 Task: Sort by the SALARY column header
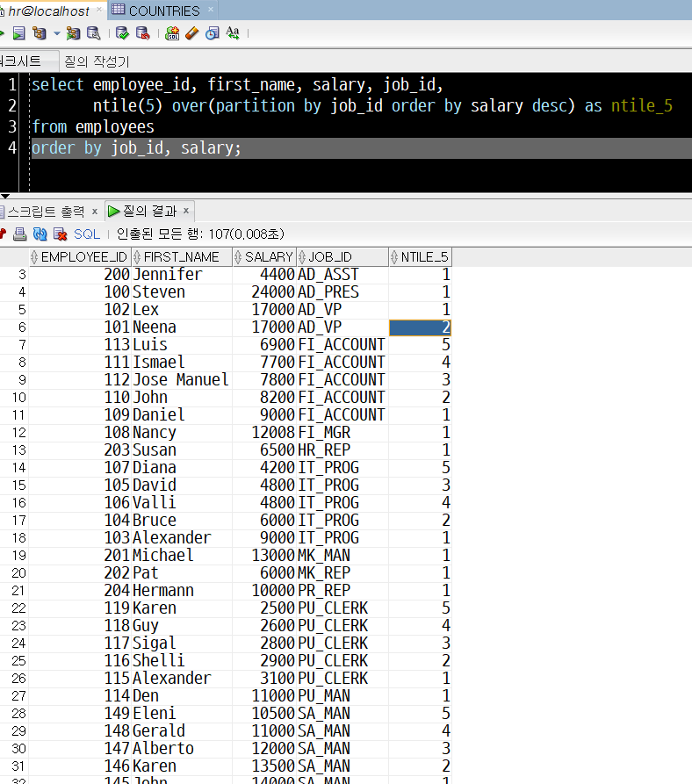[x=268, y=257]
